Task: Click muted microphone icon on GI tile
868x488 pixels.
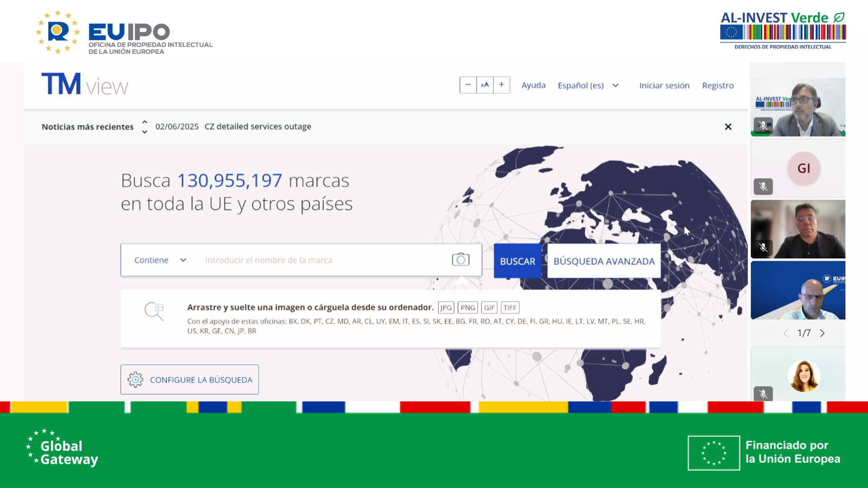Action: pyautogui.click(x=763, y=187)
